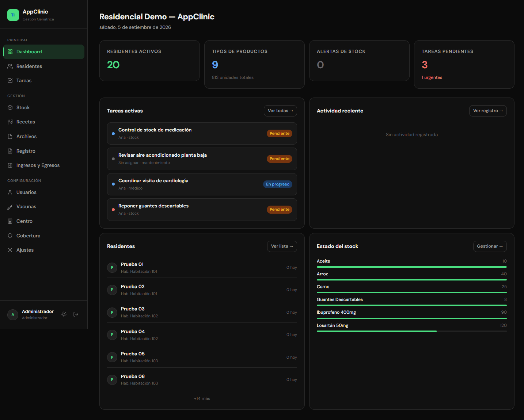Open Registro page
Image resolution: width=524 pixels, height=420 pixels.
click(x=43, y=151)
